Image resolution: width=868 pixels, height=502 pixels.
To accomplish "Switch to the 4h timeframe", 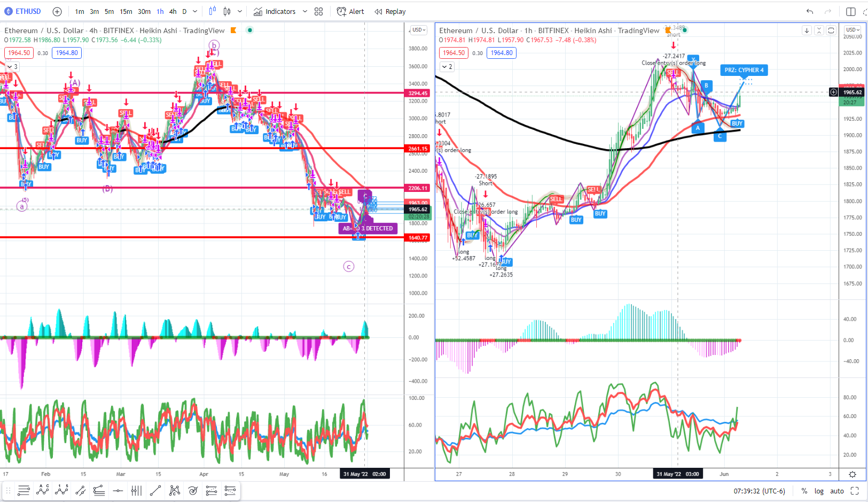I will click(x=173, y=11).
